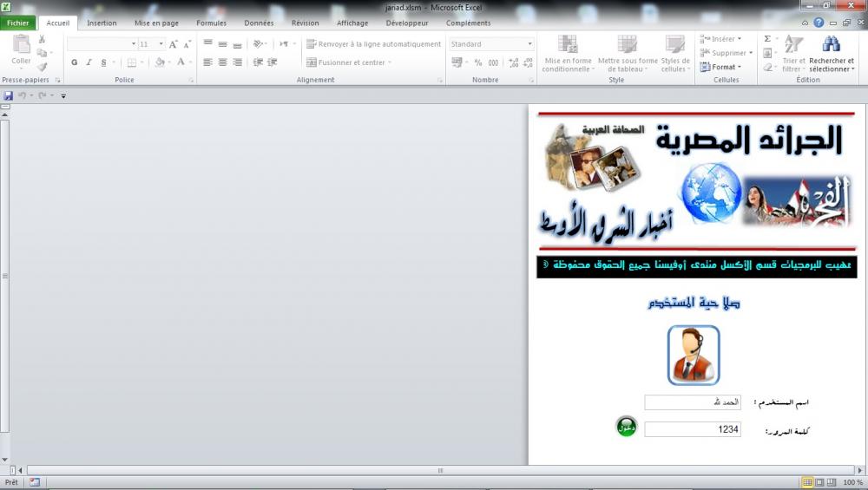Align text right icon
The image size is (868, 490).
click(x=237, y=62)
